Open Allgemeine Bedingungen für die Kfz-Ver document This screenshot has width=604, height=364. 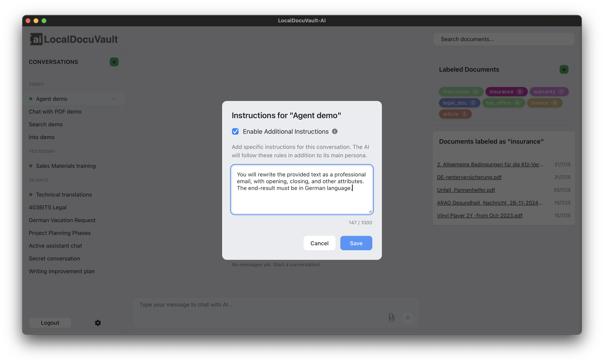pyautogui.click(x=490, y=164)
